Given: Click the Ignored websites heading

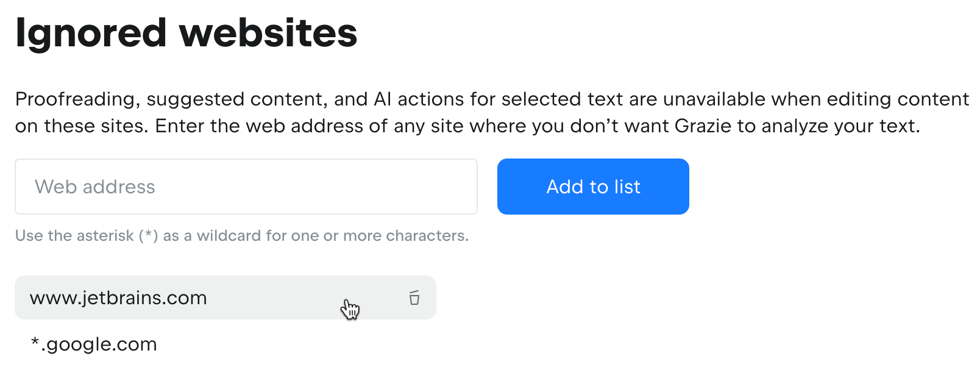Looking at the screenshot, I should pos(186,33).
